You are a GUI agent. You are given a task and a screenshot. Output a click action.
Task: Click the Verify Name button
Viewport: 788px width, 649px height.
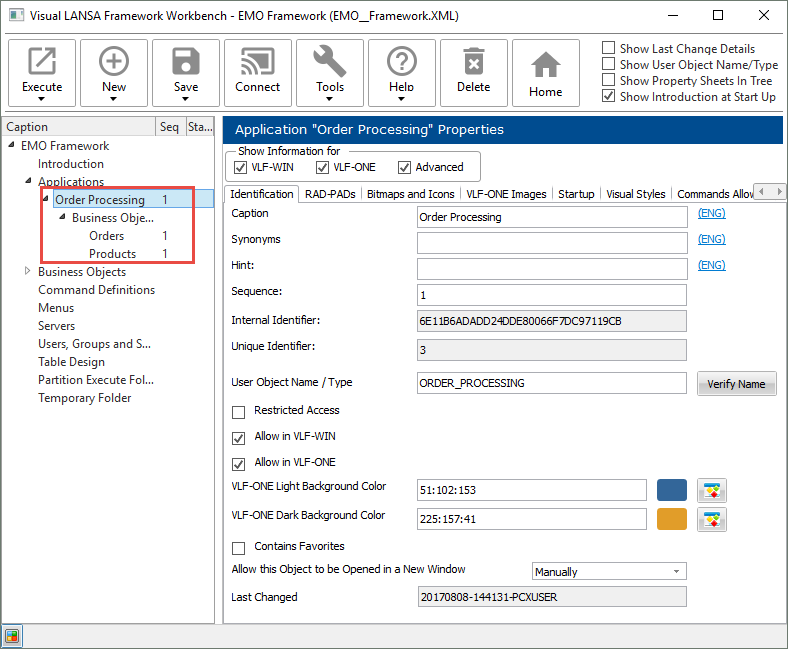[x=736, y=384]
